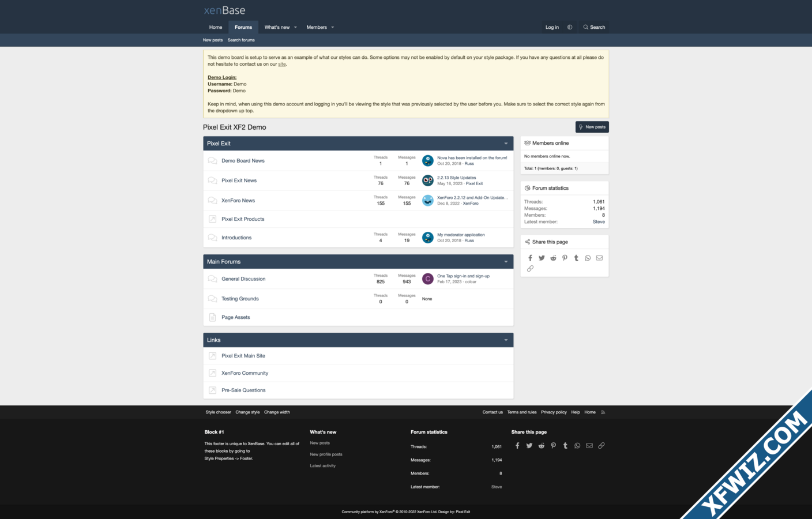The image size is (812, 519).
Task: Share on WhatsApp from the sidebar
Action: point(588,258)
